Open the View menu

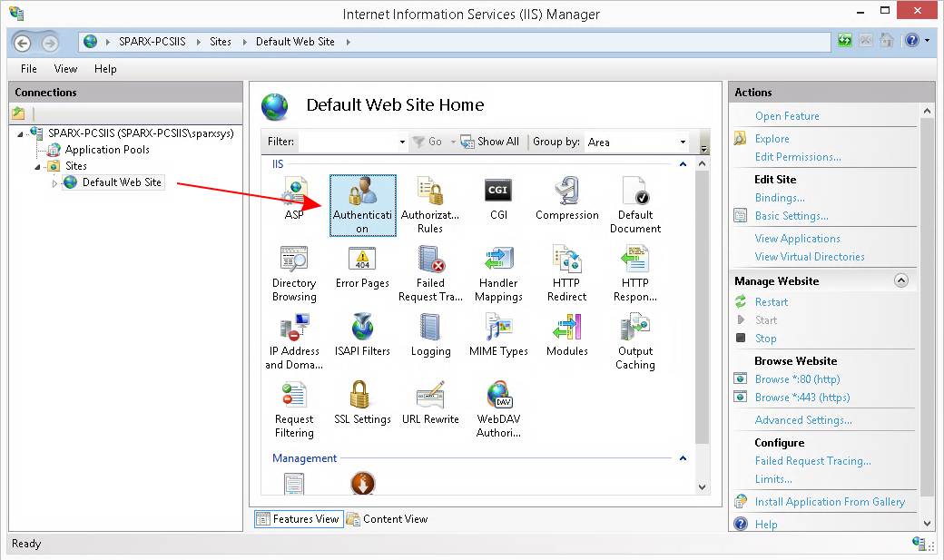pos(65,69)
